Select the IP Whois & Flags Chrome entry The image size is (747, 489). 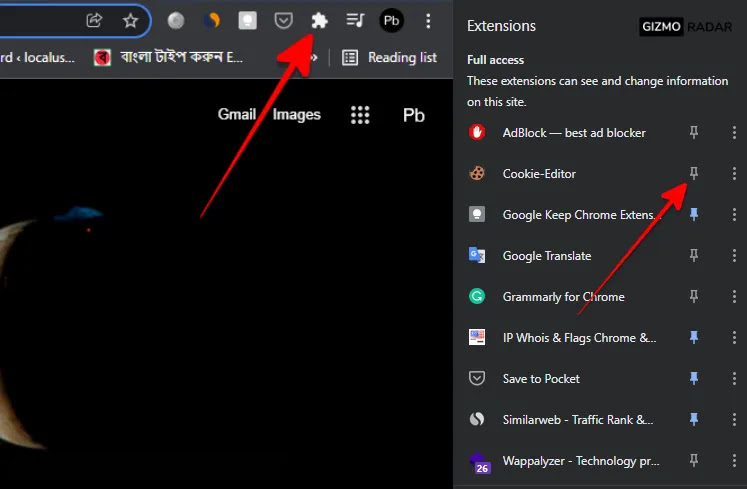tap(579, 338)
